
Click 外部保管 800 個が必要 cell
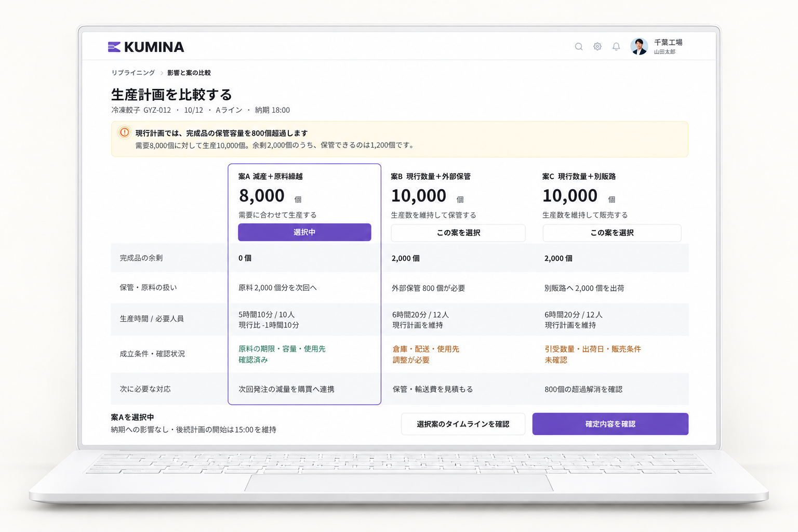coord(429,288)
